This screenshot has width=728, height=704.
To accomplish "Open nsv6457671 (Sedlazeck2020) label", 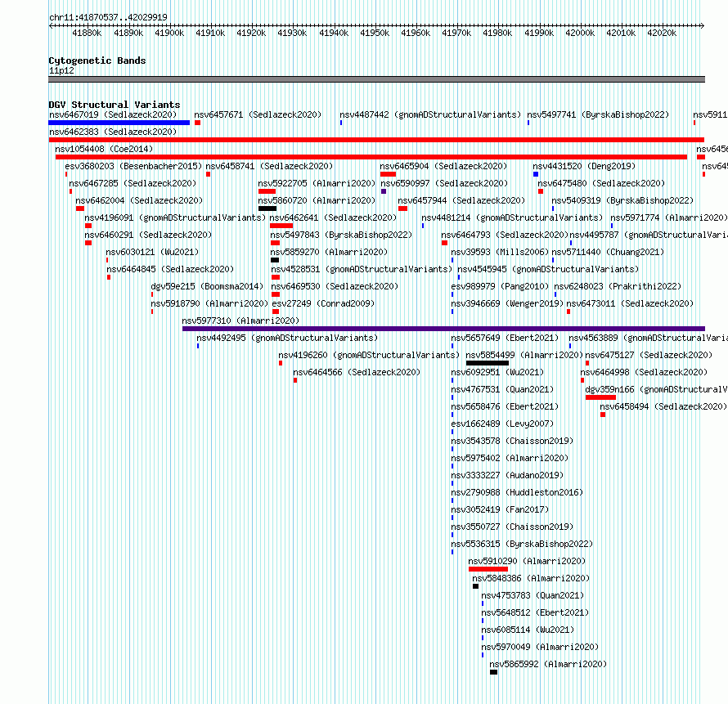I will [x=258, y=114].
